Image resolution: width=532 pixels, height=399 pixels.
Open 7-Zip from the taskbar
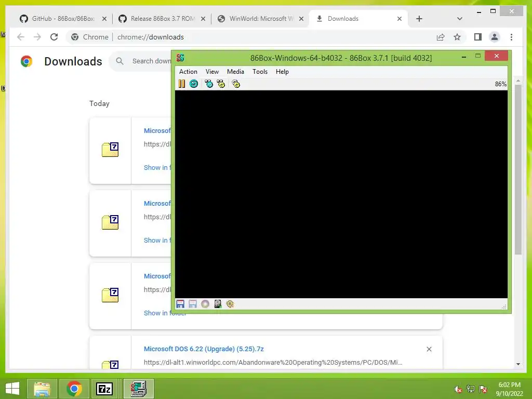(104, 389)
